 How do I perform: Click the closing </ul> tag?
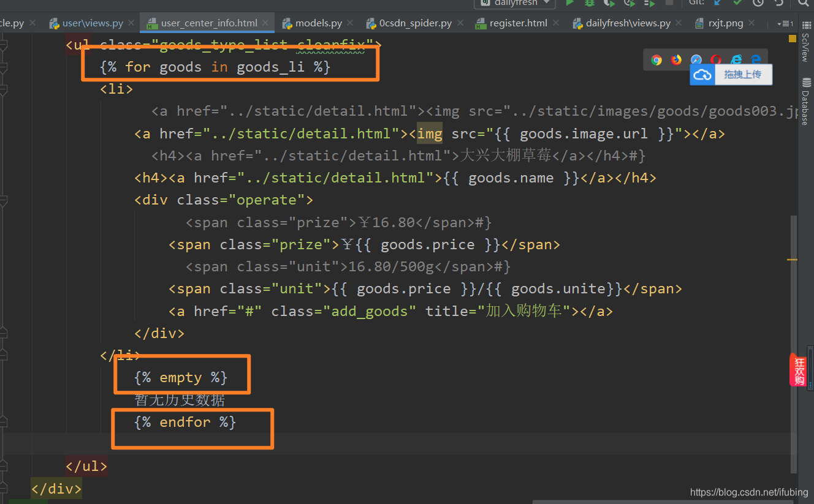(x=86, y=466)
